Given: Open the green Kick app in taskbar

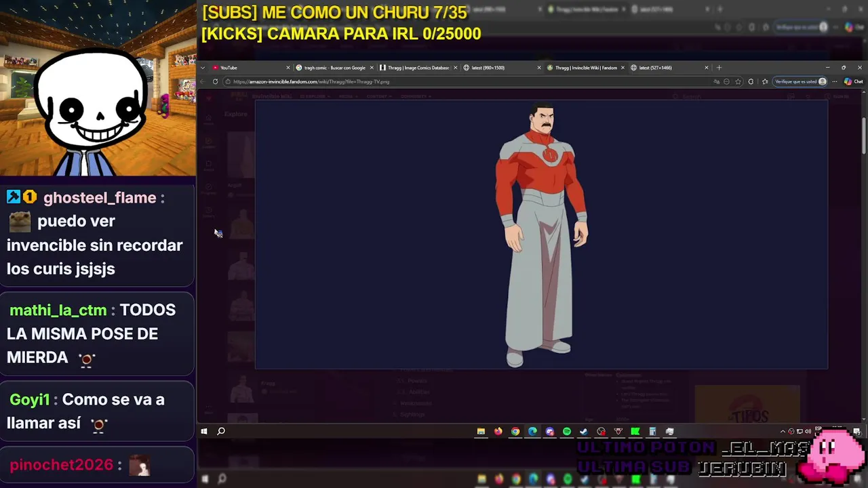Looking at the screenshot, I should point(635,431).
